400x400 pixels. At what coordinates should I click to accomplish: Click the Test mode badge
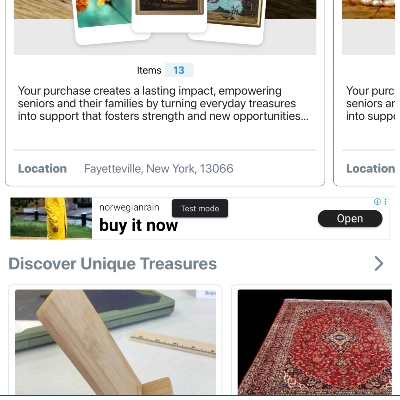[x=200, y=208]
